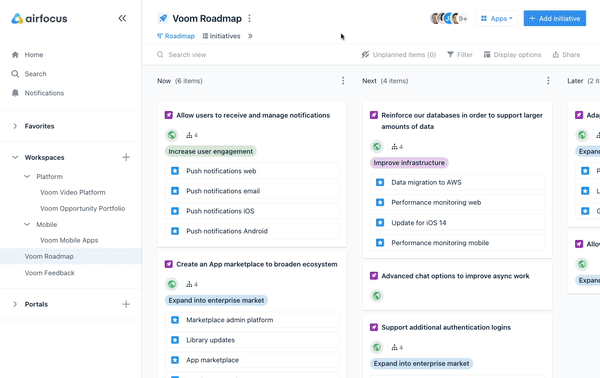Click hierarchy count on Reinforce databases card
The image size is (600, 378).
(397, 147)
